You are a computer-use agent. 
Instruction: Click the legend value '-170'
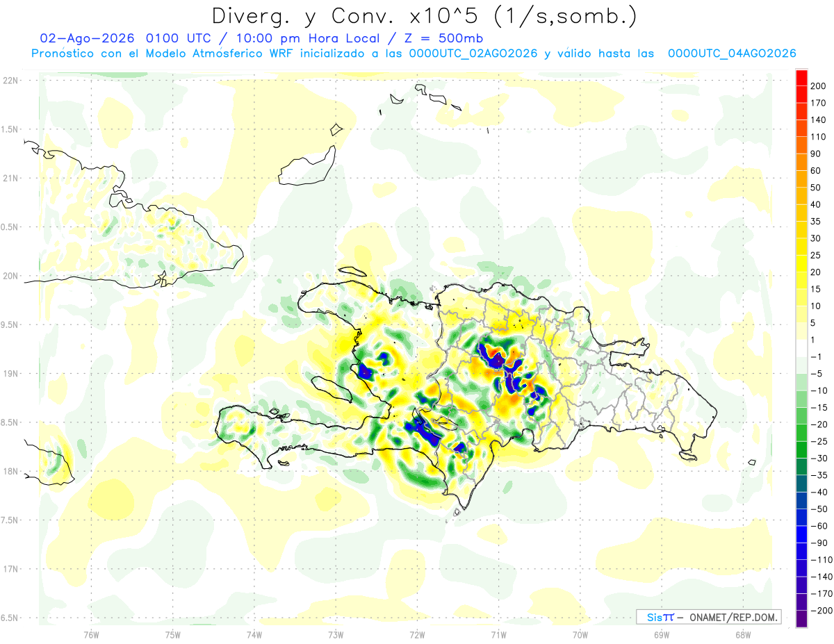click(821, 593)
